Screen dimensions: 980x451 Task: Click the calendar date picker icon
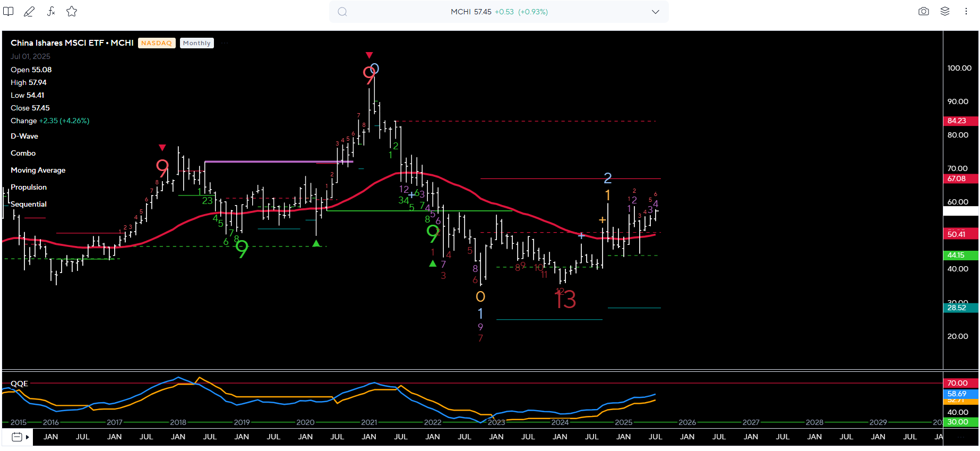coord(17,437)
